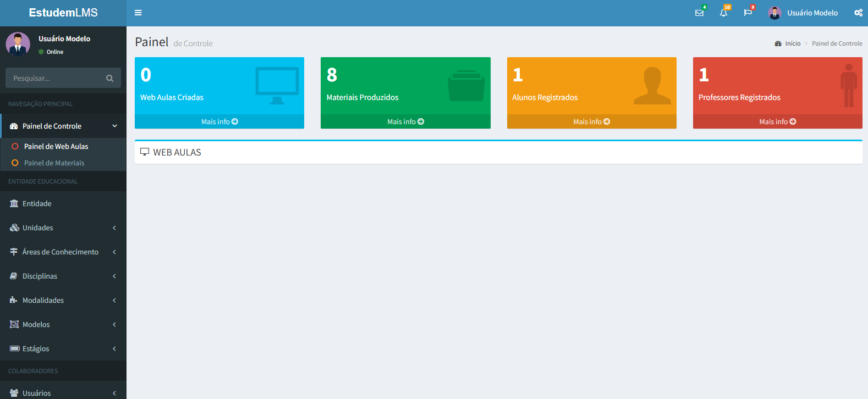Viewport: 868px width, 399px height.
Task: Click the monitor icon beside WEB AULAS
Action: 145,152
